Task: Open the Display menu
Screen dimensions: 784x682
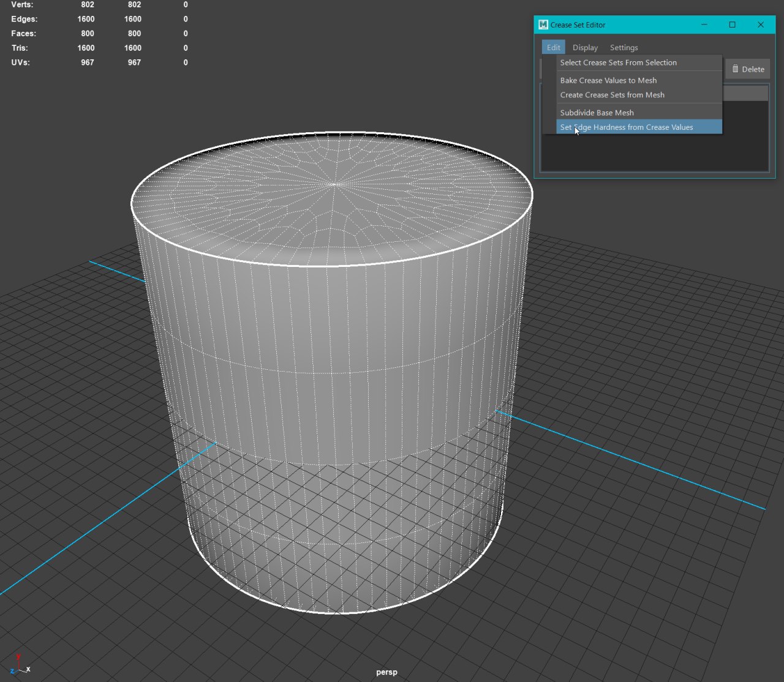Action: point(585,48)
